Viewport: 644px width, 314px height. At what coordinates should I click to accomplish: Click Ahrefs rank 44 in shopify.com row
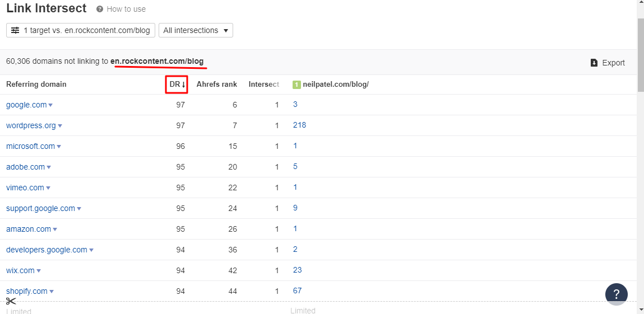[233, 292]
